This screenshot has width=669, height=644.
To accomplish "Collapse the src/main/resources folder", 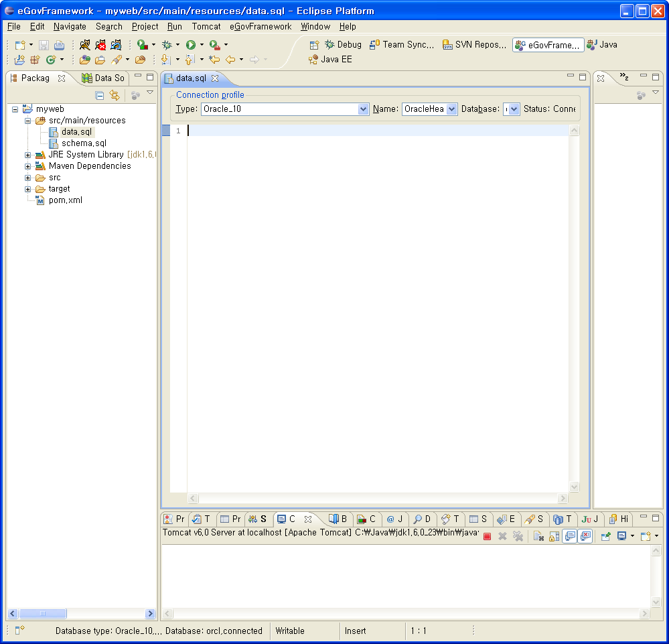I will click(x=27, y=121).
